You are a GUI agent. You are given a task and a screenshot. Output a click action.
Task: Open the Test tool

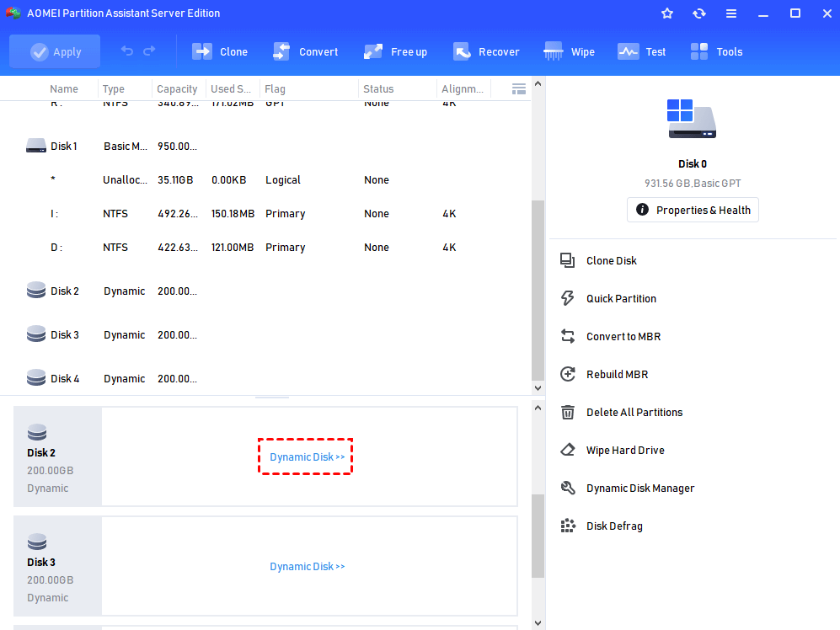point(641,51)
